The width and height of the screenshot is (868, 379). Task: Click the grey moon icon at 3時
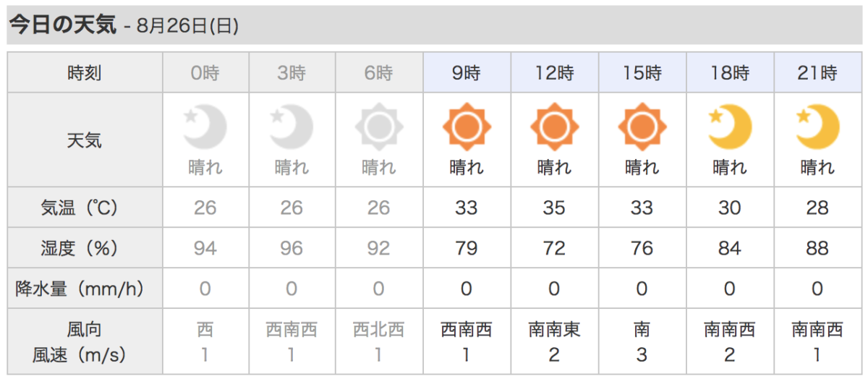click(292, 127)
